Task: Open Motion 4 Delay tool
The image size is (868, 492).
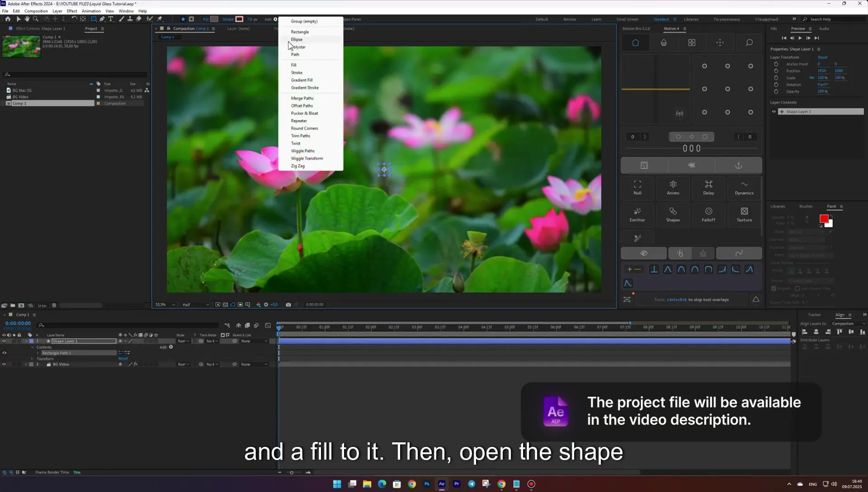Action: (x=708, y=187)
